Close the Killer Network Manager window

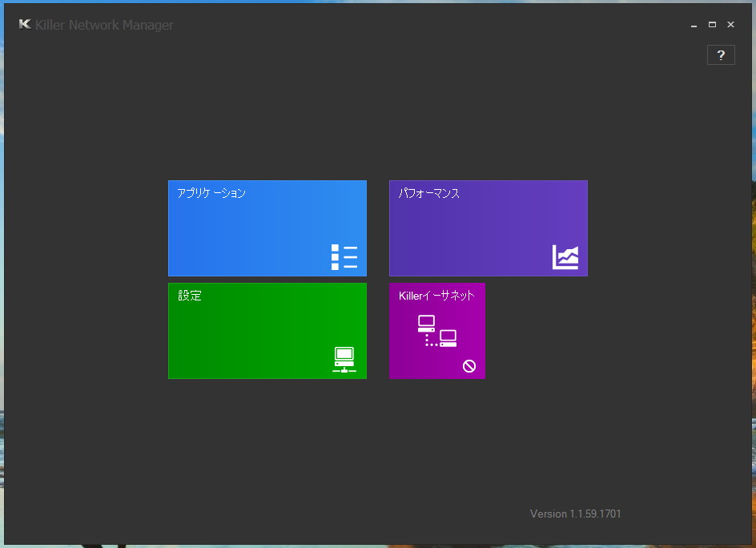[730, 25]
